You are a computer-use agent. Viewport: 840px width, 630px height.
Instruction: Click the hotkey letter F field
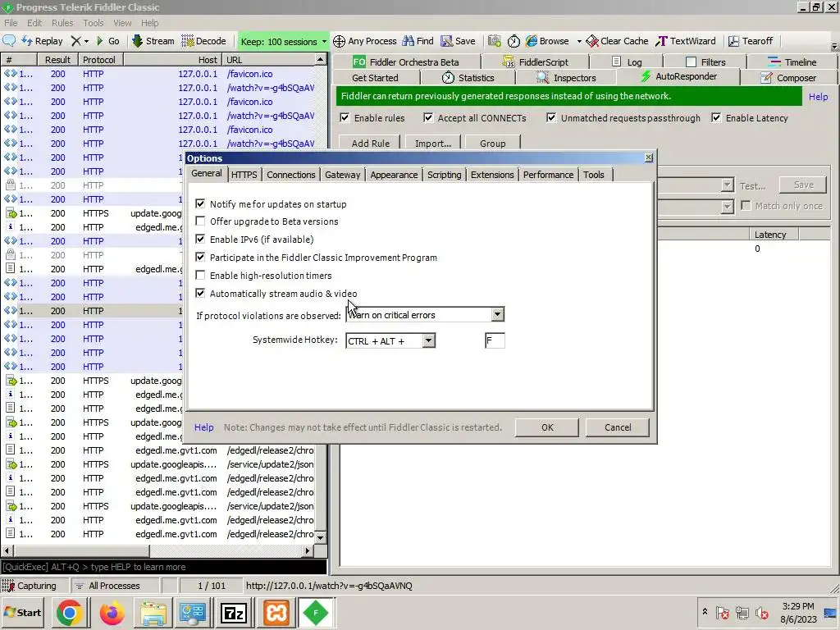[495, 340]
